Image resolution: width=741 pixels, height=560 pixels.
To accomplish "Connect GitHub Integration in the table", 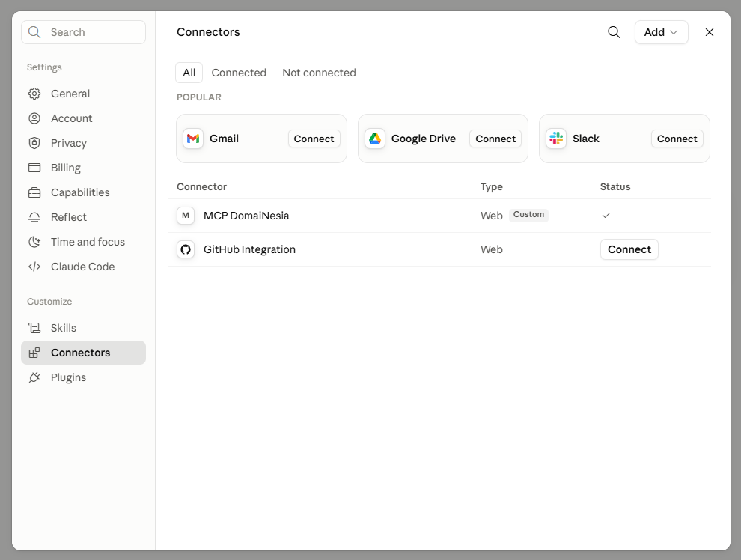I will coord(629,249).
